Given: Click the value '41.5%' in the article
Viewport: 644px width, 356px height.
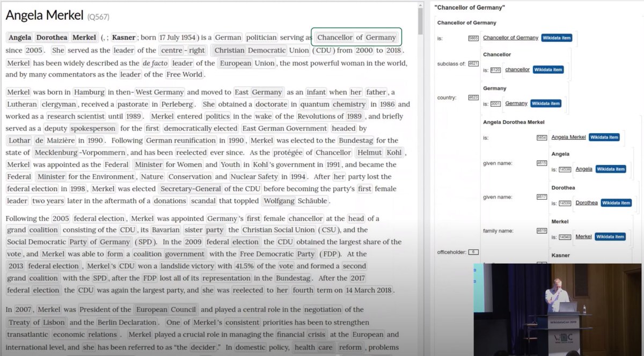Looking at the screenshot, I should click(244, 266).
